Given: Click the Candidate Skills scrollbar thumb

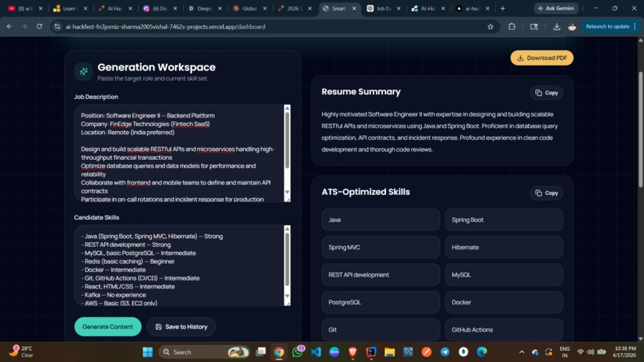Looking at the screenshot, I should (287, 260).
